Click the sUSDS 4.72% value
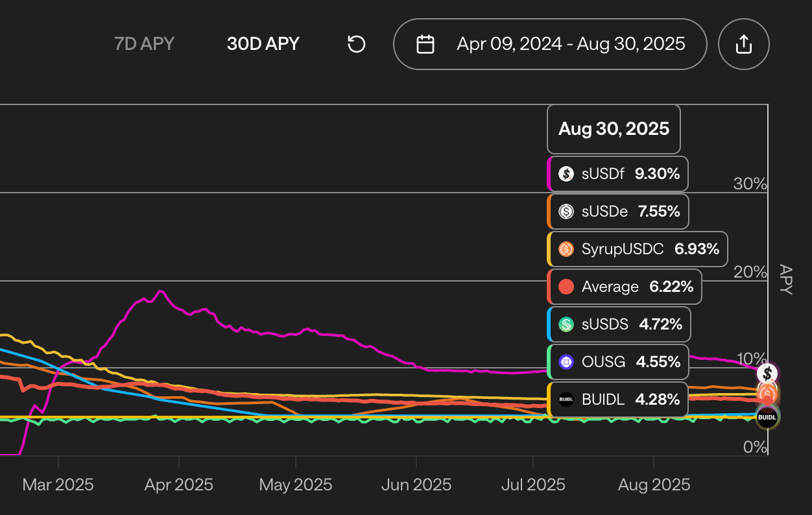This screenshot has width=812, height=515. click(661, 324)
